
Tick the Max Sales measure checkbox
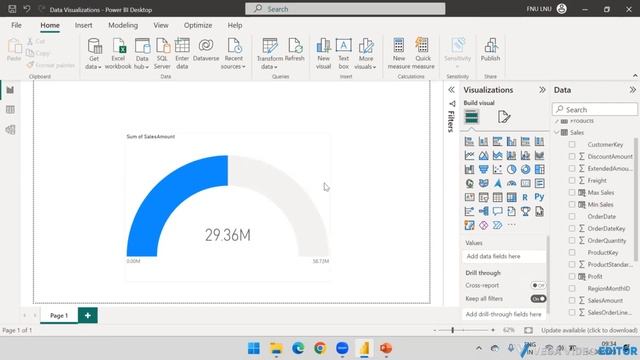[572, 192]
